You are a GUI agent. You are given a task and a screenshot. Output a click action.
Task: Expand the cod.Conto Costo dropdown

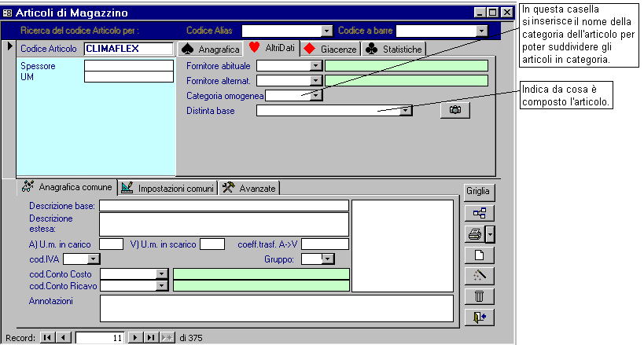point(161,274)
